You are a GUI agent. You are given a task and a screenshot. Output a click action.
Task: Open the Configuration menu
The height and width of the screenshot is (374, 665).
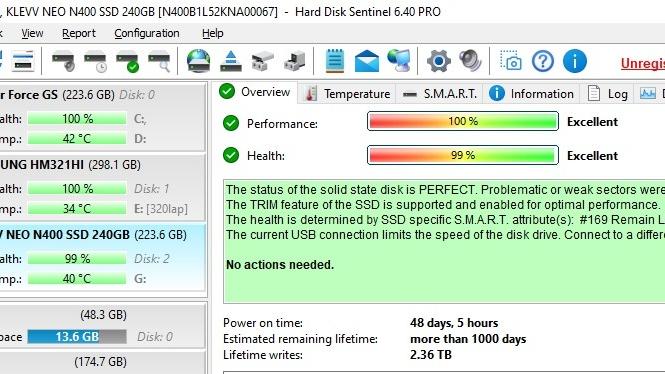click(147, 33)
